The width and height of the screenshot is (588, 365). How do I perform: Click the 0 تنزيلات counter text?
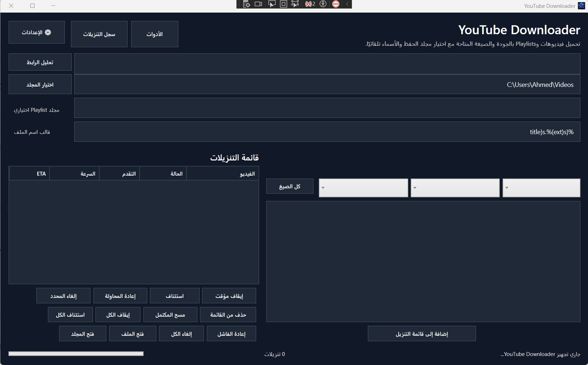click(x=275, y=354)
